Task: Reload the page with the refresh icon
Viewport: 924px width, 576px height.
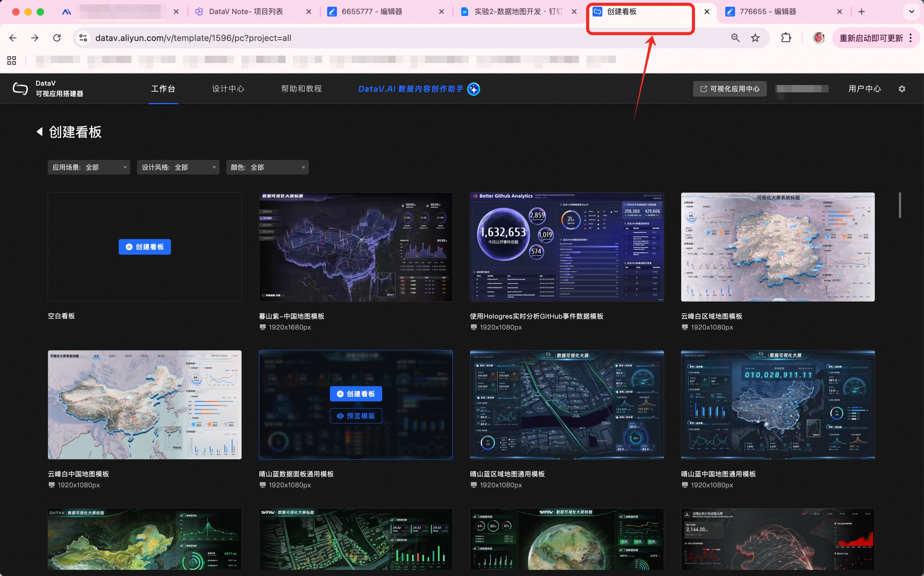Action: coord(57,38)
